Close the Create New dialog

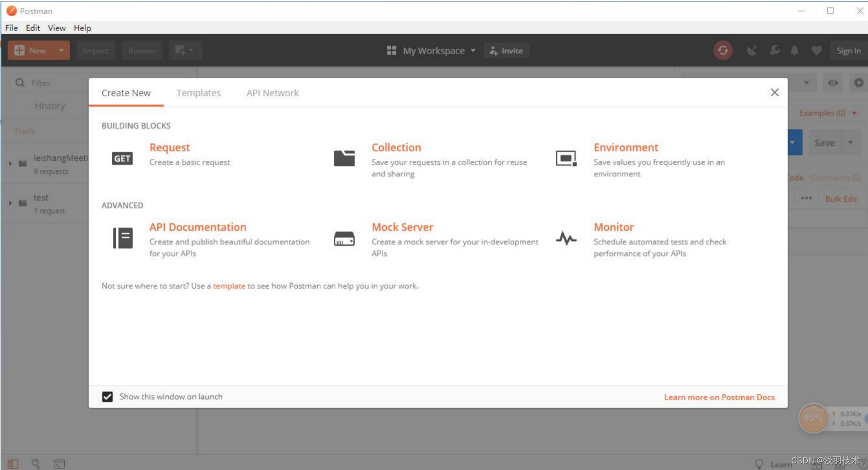(x=775, y=92)
